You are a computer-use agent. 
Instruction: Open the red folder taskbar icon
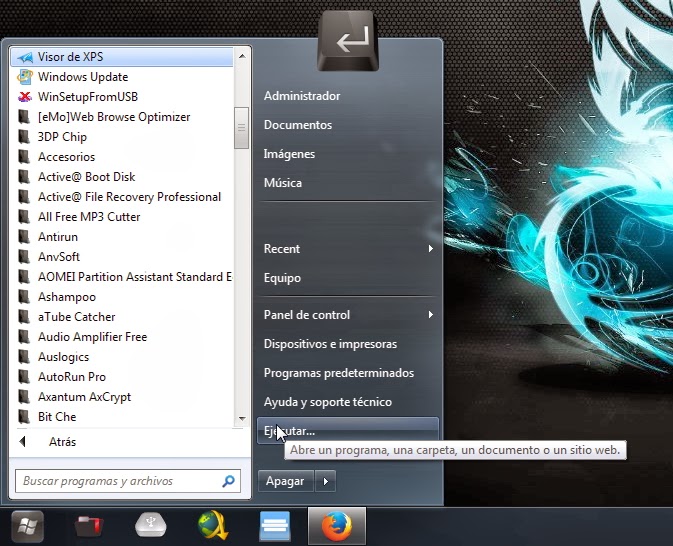point(89,526)
